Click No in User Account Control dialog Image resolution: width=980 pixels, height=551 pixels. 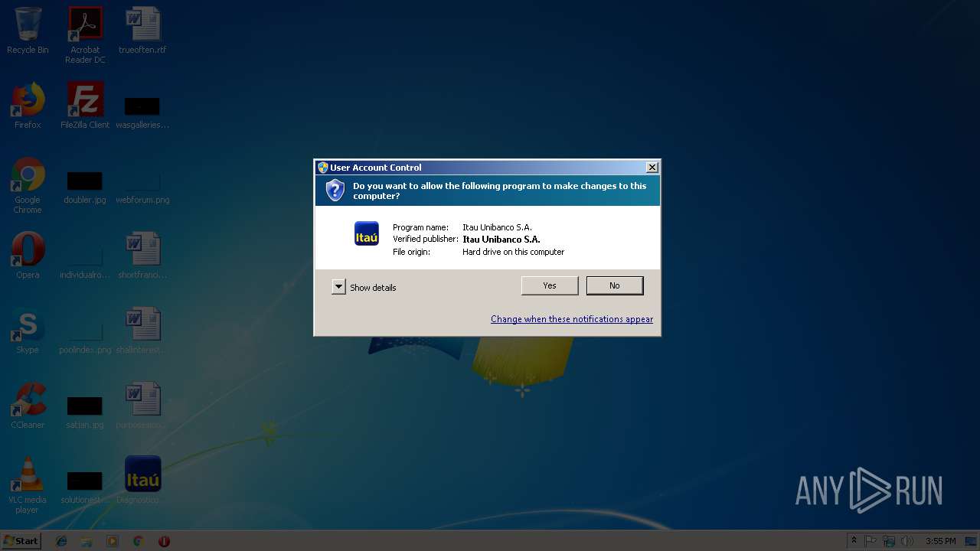click(x=615, y=285)
